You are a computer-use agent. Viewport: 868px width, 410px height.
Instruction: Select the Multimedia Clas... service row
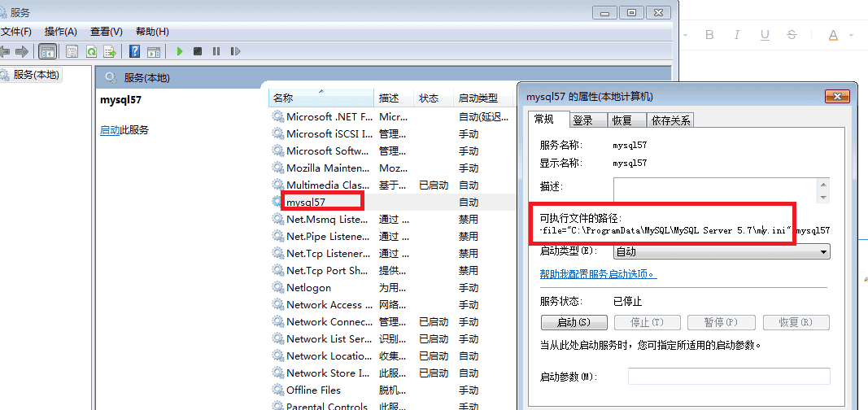click(392, 185)
